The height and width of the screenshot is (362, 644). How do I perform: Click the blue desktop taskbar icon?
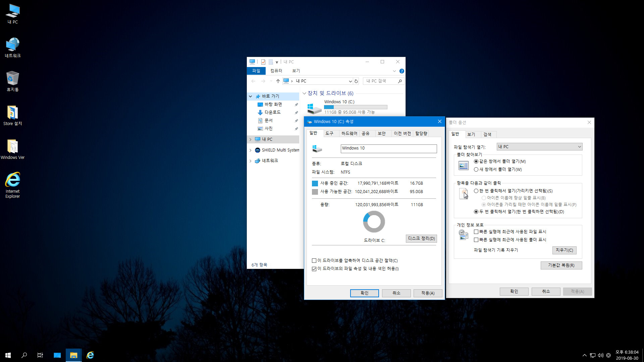57,355
